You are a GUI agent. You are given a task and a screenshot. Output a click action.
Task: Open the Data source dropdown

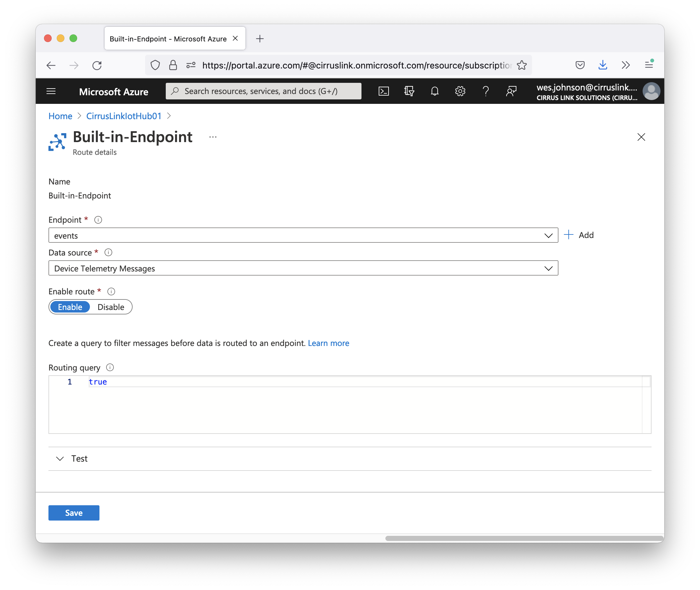[303, 268]
